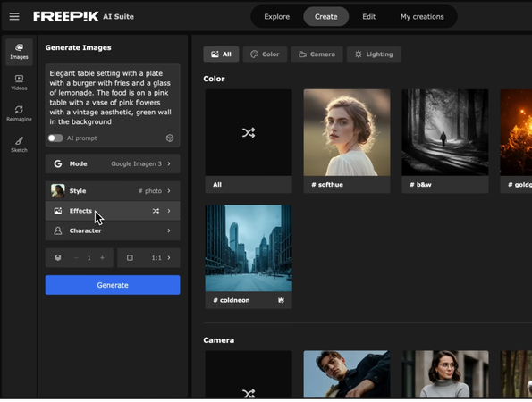Image resolution: width=532 pixels, height=402 pixels.
Task: Open Videos in the sidebar
Action: pos(19,83)
